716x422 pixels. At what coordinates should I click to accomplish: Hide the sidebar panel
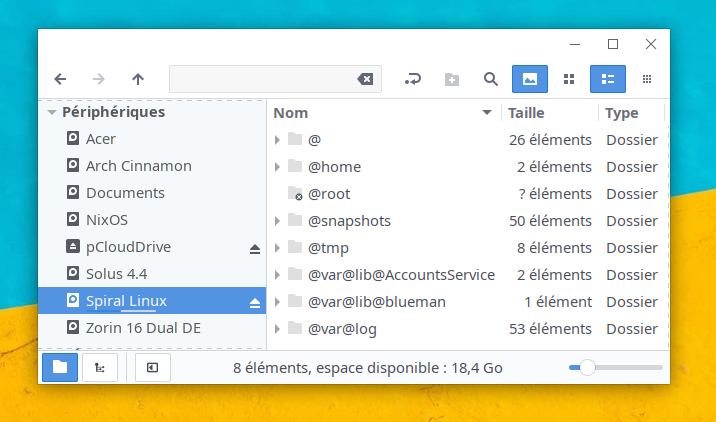coord(152,367)
